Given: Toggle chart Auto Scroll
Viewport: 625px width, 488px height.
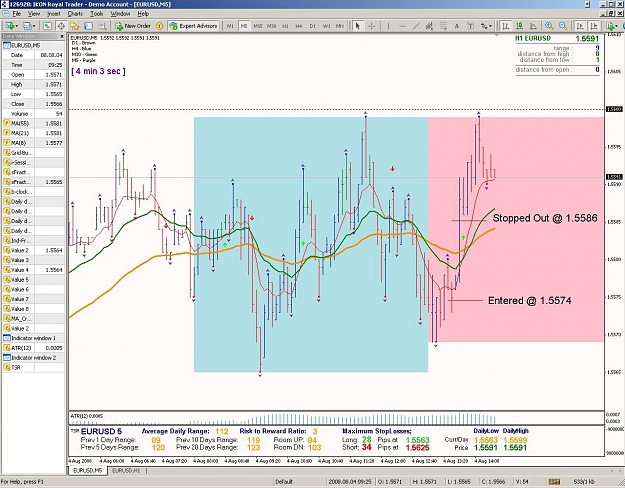Looking at the screenshot, I should coord(580,26).
